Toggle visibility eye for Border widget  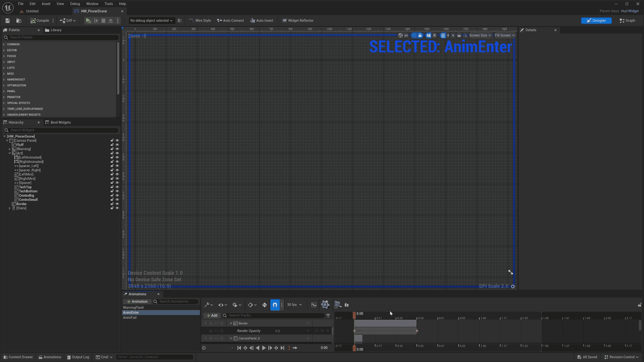point(117,204)
